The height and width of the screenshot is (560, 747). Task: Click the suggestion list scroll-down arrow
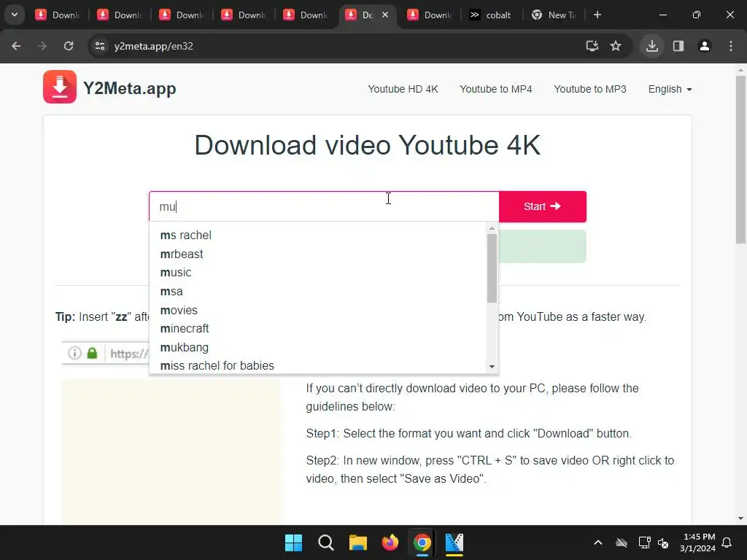click(x=492, y=367)
